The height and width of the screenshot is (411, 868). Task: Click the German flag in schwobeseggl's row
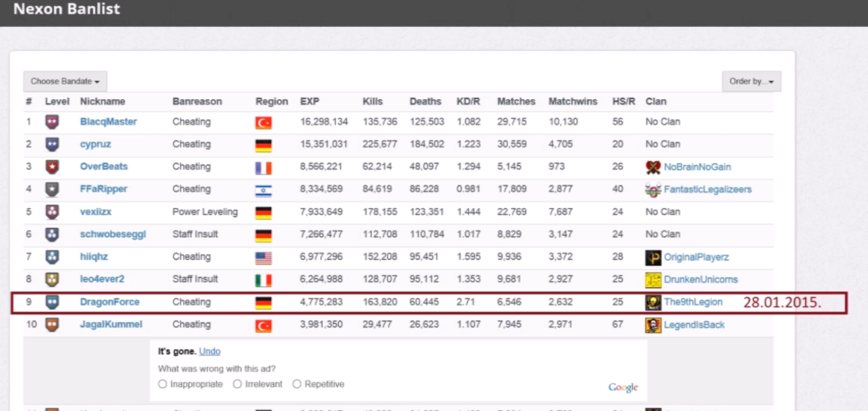tap(264, 235)
